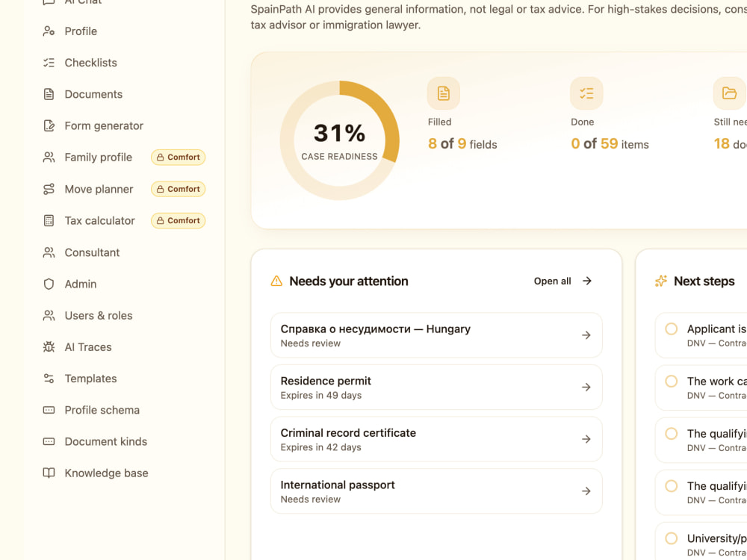Open Profile in the sidebar
The image size is (747, 560).
pos(81,31)
